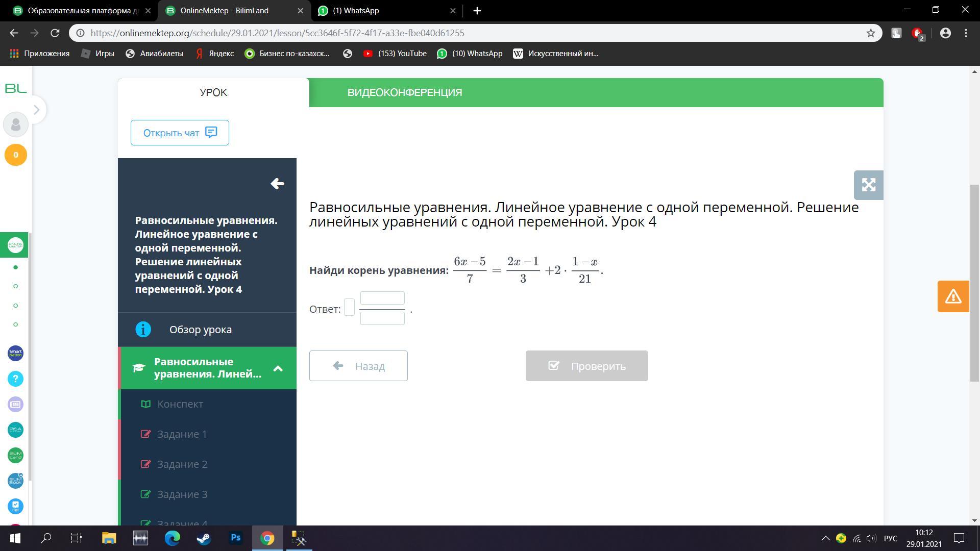Image resolution: width=980 pixels, height=551 pixels.
Task: Bookmark this page with the star icon
Action: 871,33
